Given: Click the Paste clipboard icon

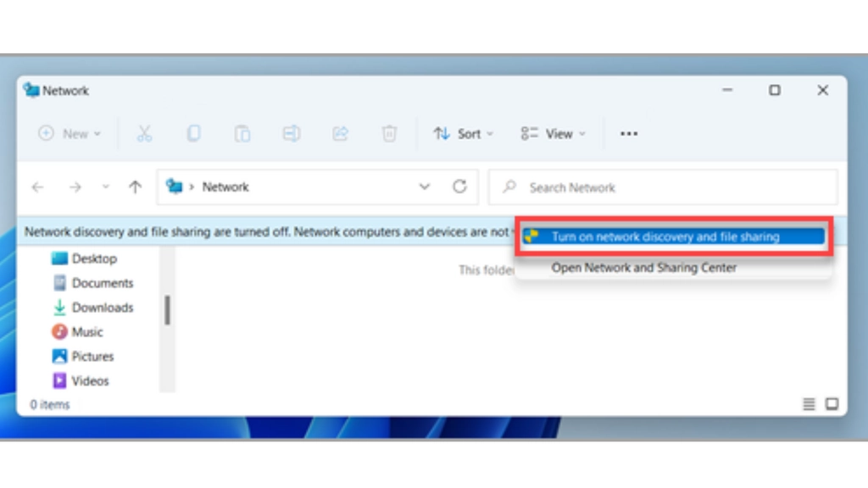Looking at the screenshot, I should [242, 133].
